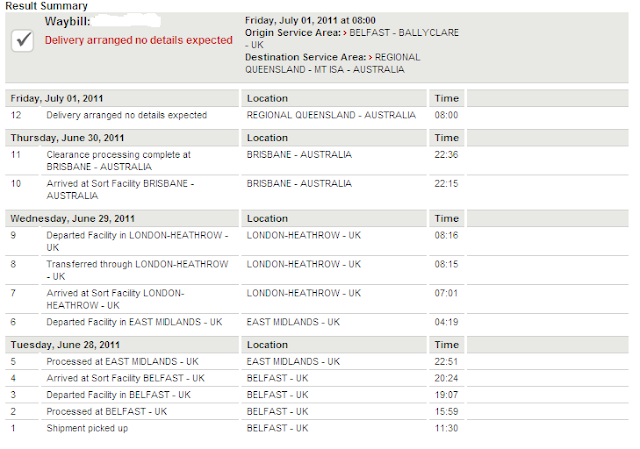Click red arrow beside Destination Service Area

click(x=370, y=58)
